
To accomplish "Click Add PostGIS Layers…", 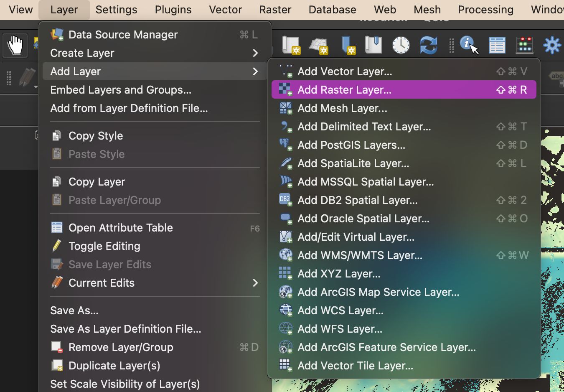I will (404, 145).
